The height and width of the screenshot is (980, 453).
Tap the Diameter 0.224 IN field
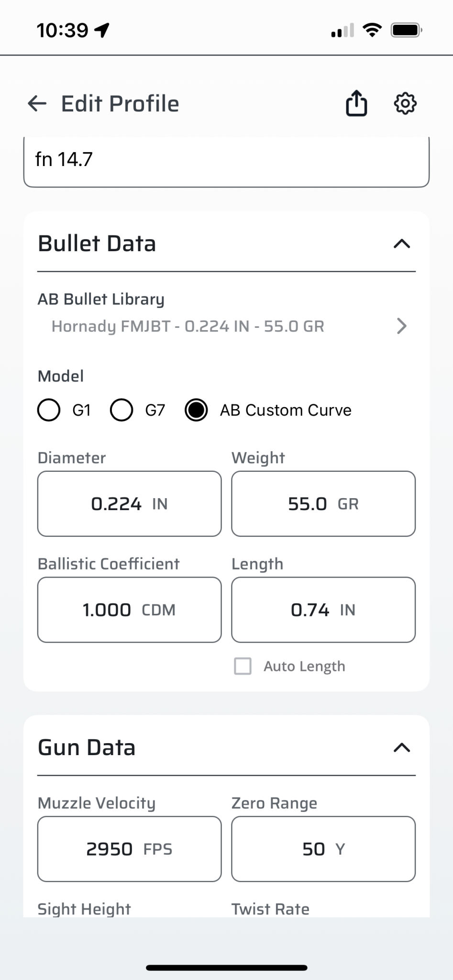pos(129,504)
